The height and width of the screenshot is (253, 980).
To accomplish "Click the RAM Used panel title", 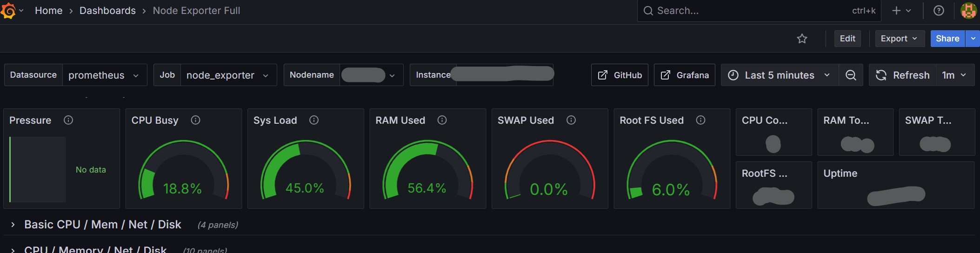I will point(400,120).
